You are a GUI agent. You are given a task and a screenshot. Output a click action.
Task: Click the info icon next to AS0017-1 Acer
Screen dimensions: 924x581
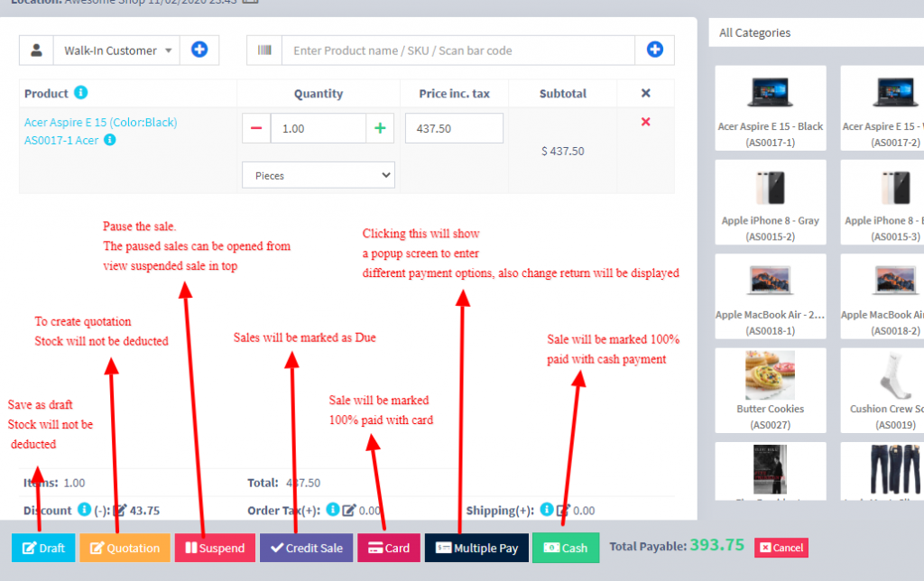point(110,140)
